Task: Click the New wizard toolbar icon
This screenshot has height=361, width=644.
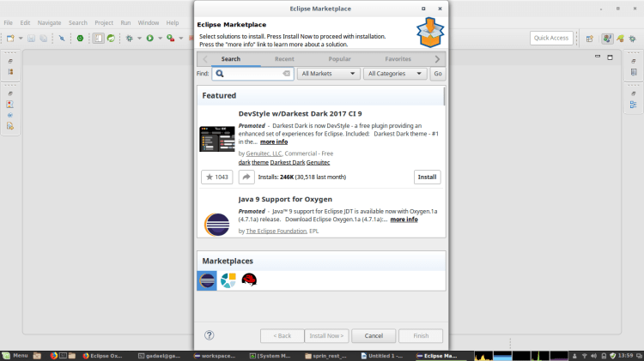Action: (x=10, y=38)
